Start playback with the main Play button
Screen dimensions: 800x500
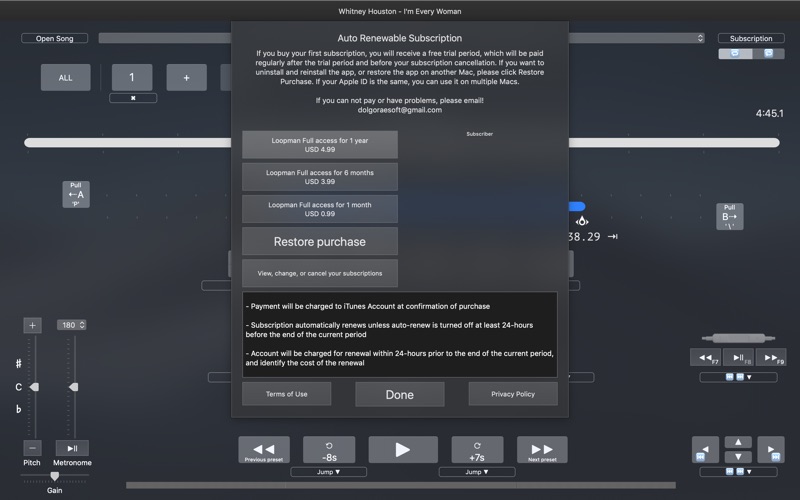[403, 449]
